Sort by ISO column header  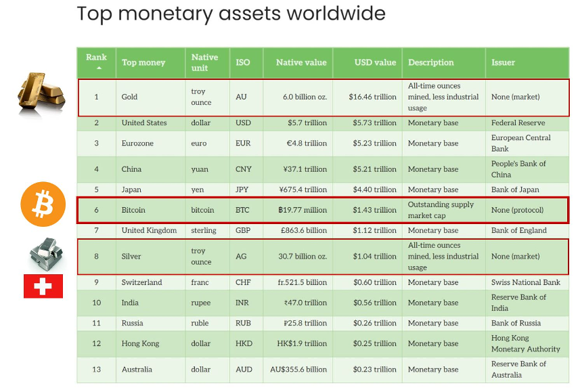[246, 62]
